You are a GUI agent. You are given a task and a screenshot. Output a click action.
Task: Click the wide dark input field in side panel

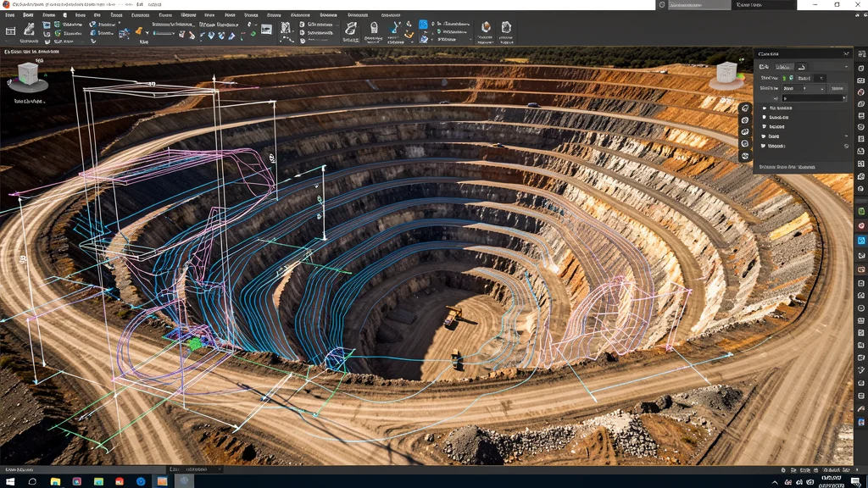point(814,98)
